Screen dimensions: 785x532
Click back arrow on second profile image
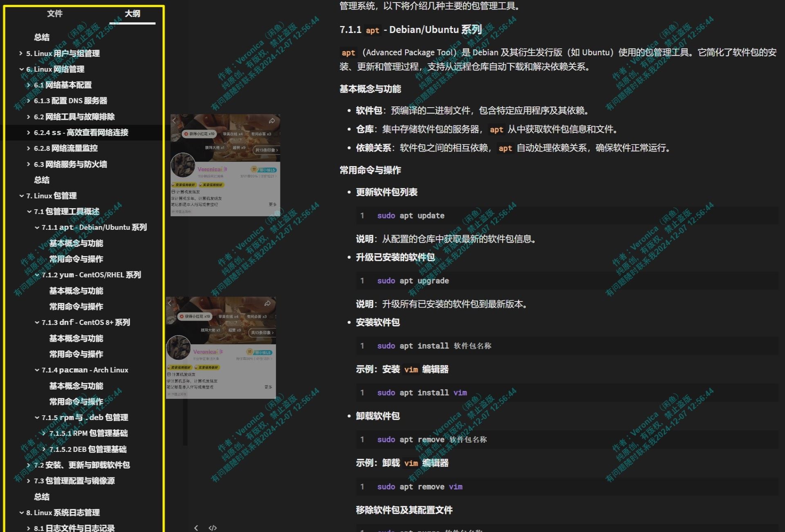coord(170,303)
